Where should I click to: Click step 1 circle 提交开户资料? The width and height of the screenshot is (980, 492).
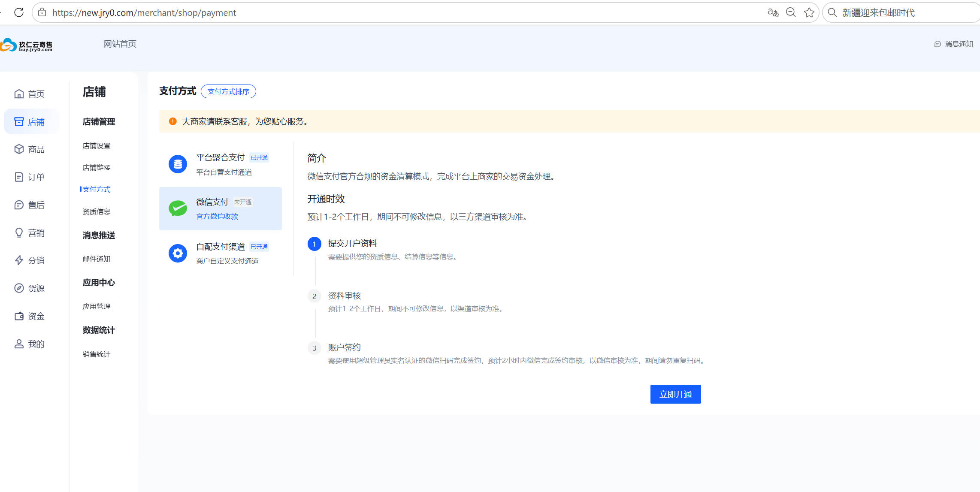tap(315, 244)
